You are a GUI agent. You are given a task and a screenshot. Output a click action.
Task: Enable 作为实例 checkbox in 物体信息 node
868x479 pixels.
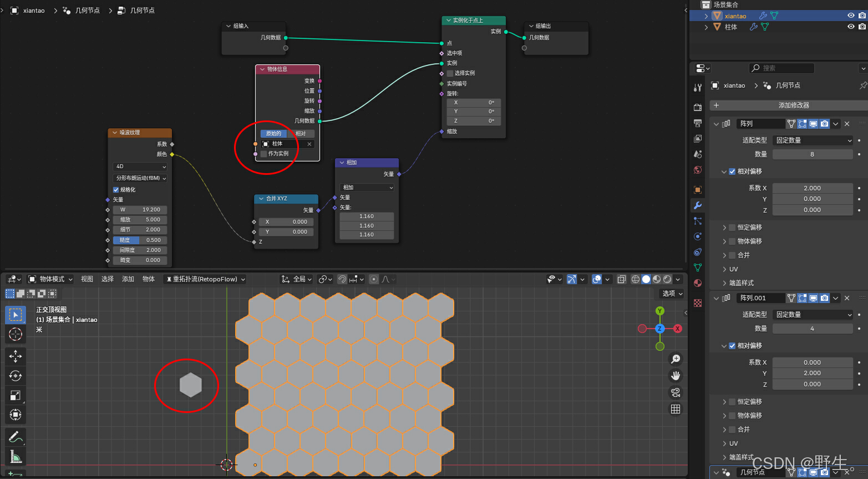(x=264, y=154)
